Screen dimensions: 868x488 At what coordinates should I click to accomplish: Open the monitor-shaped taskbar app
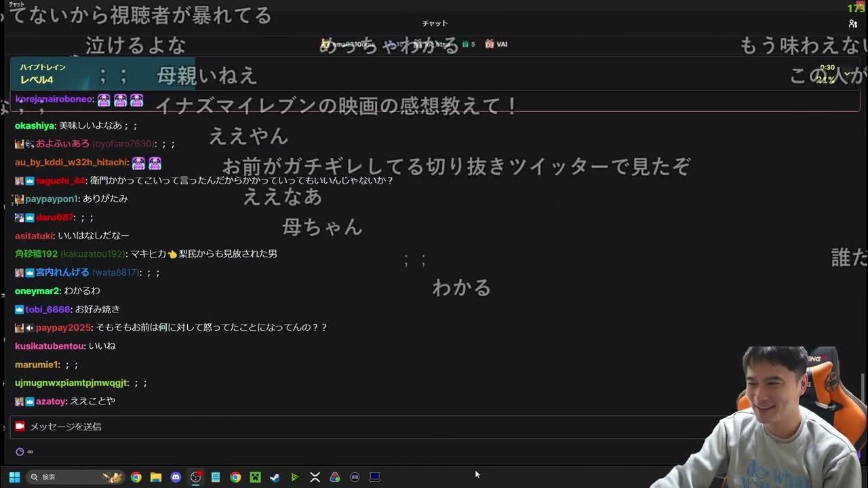374,477
